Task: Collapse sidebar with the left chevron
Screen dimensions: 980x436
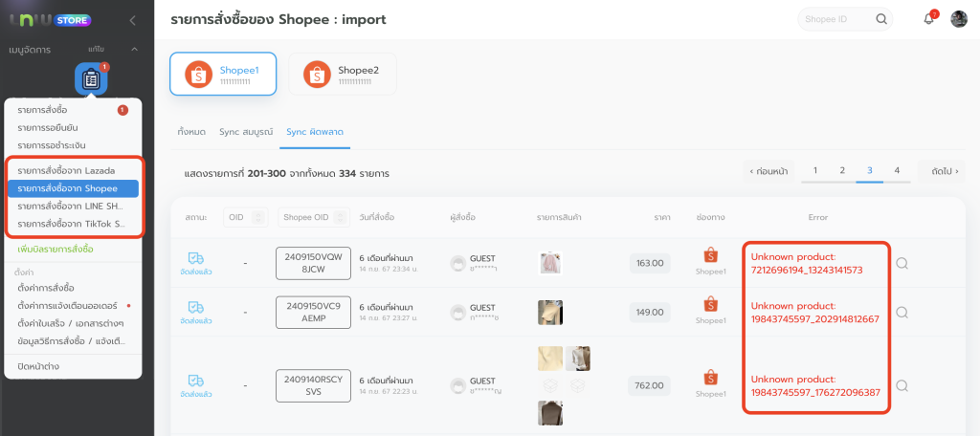Action: pyautogui.click(x=132, y=20)
